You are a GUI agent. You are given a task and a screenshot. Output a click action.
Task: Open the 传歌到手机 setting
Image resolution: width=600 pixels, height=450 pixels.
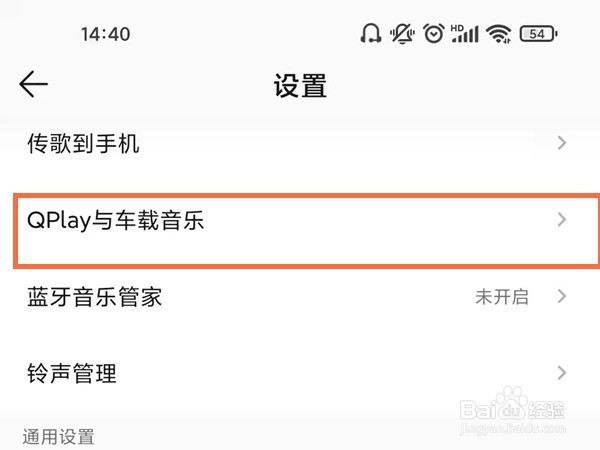[x=83, y=144]
